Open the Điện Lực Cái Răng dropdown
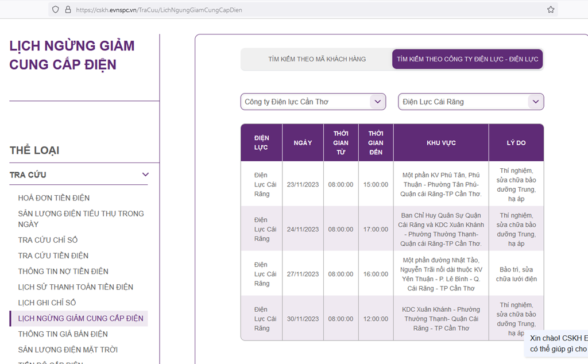Screen dimensions: 588x364 pyautogui.click(x=471, y=102)
